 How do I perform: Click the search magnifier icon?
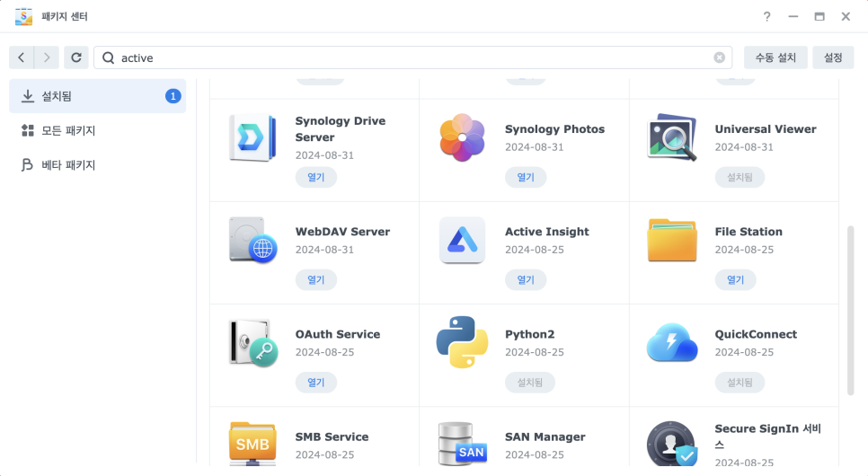click(x=109, y=57)
